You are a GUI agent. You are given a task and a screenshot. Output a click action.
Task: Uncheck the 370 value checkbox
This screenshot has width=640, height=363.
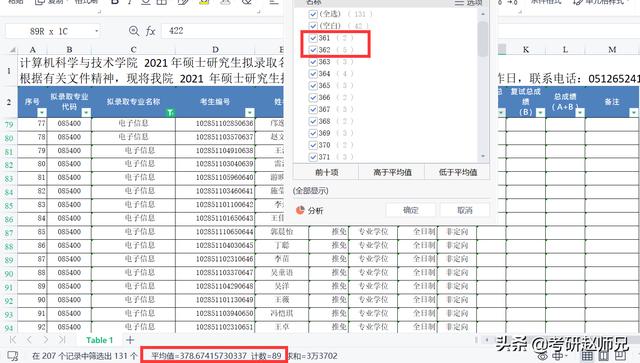[x=313, y=145]
